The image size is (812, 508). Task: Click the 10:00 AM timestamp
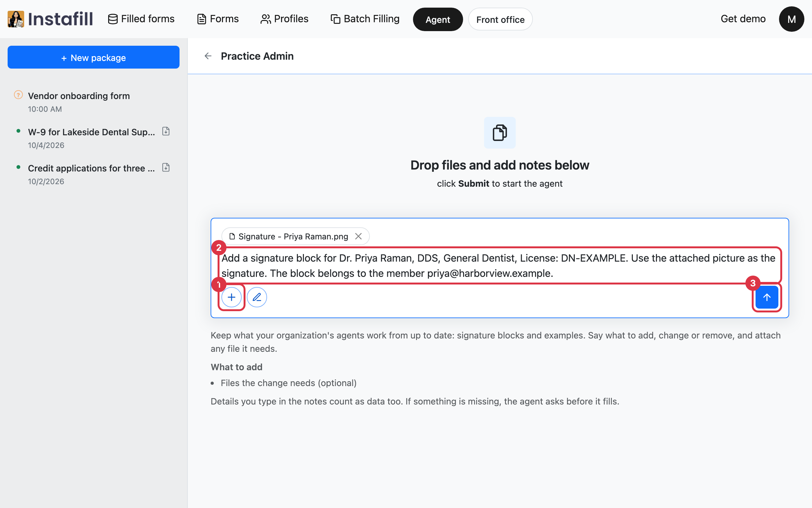(45, 109)
